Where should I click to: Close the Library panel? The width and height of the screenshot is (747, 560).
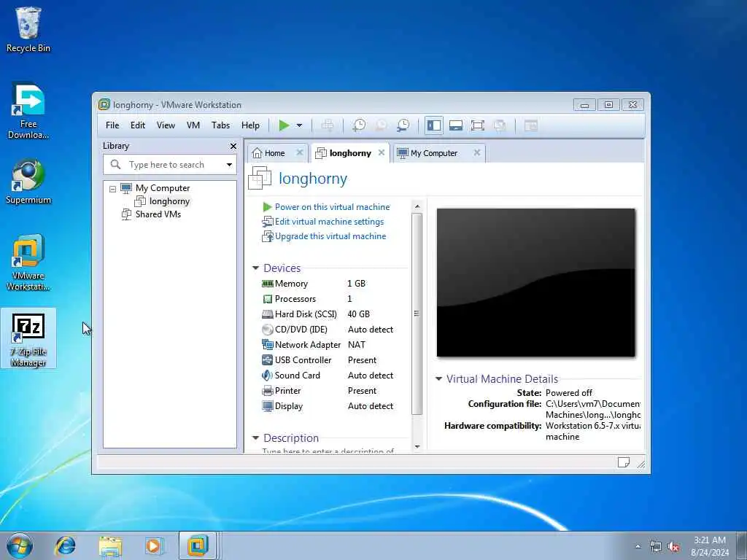(x=233, y=146)
